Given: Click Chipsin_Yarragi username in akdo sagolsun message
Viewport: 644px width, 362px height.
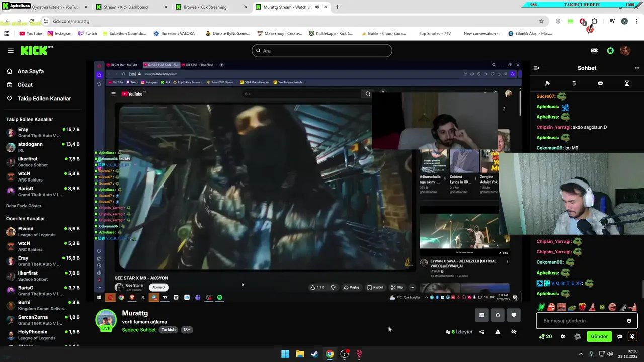Looking at the screenshot, I should [553, 127].
